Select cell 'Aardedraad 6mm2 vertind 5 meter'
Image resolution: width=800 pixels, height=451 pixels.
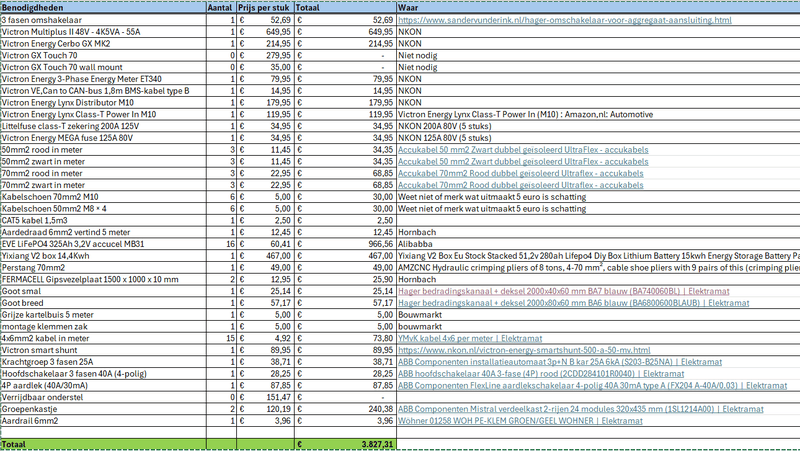tap(104, 232)
